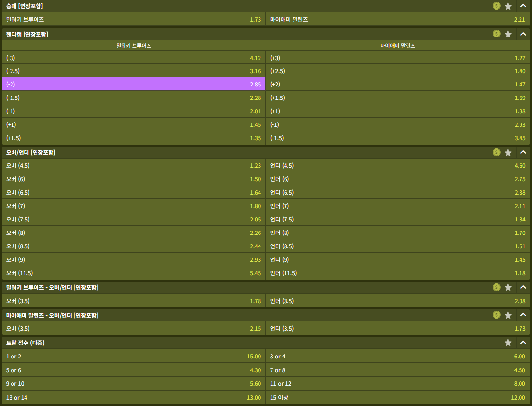Select total score 15 이상 at 12.00
Image resolution: width=532 pixels, height=406 pixels.
tap(397, 397)
